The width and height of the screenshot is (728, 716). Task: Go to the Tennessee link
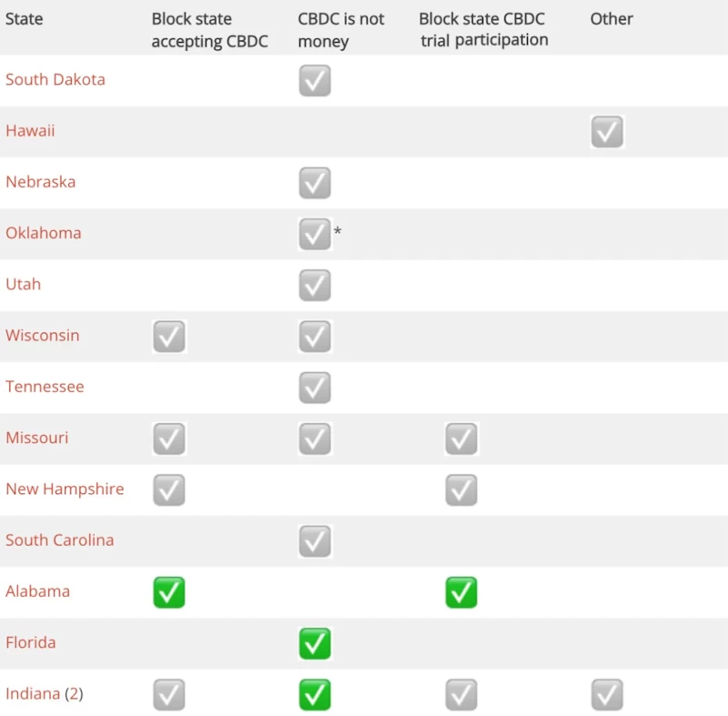(45, 387)
